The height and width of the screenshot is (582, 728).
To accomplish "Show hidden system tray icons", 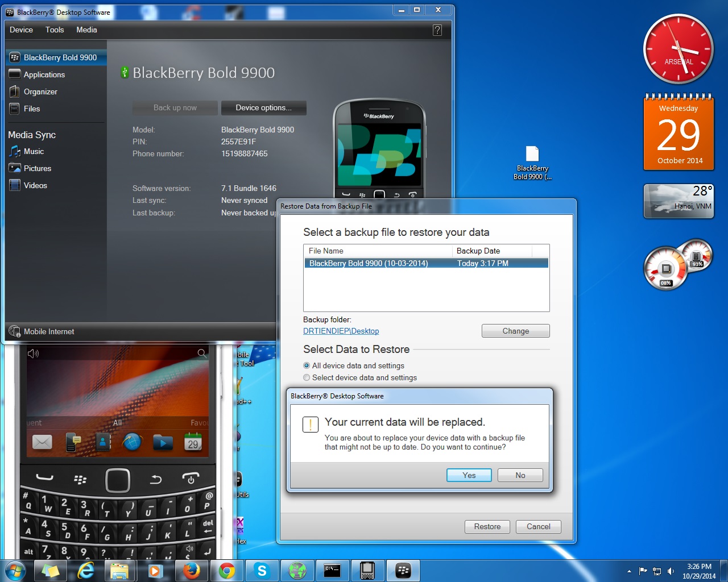I will tap(629, 571).
